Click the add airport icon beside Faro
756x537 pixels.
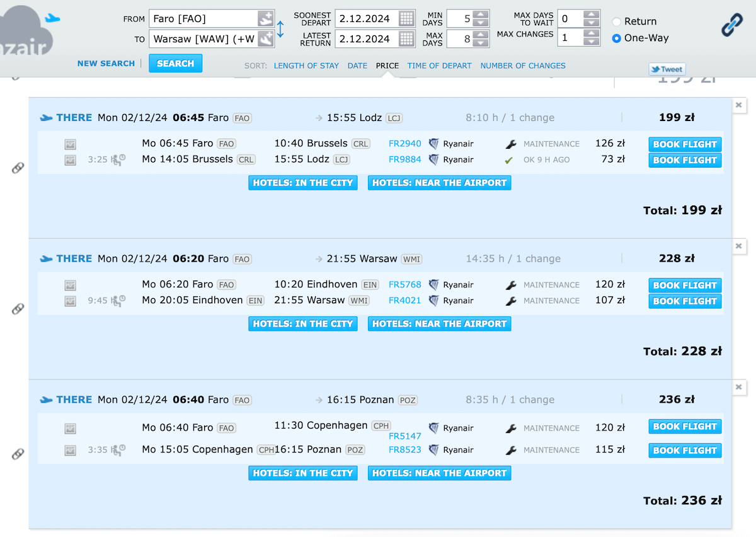265,19
